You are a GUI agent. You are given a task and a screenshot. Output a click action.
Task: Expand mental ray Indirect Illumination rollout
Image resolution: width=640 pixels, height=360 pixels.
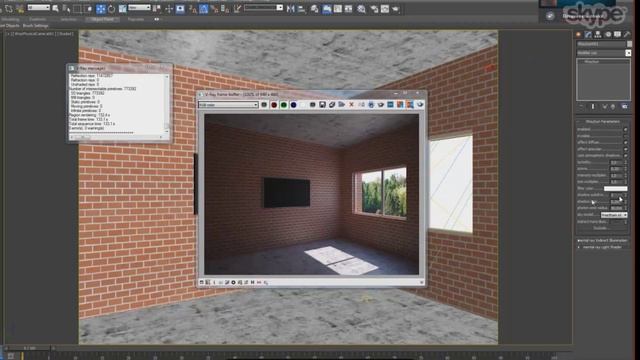(x=602, y=240)
